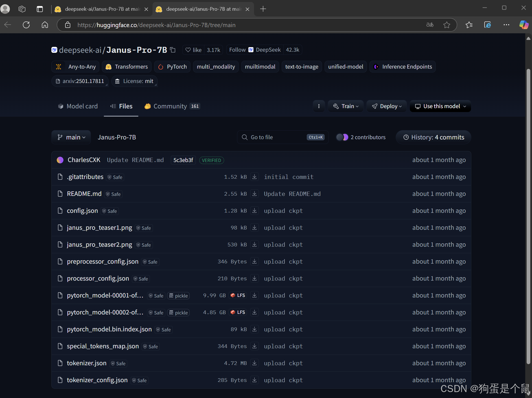Download tokenizer_config.json file
This screenshot has height=398, width=532.
(x=254, y=380)
